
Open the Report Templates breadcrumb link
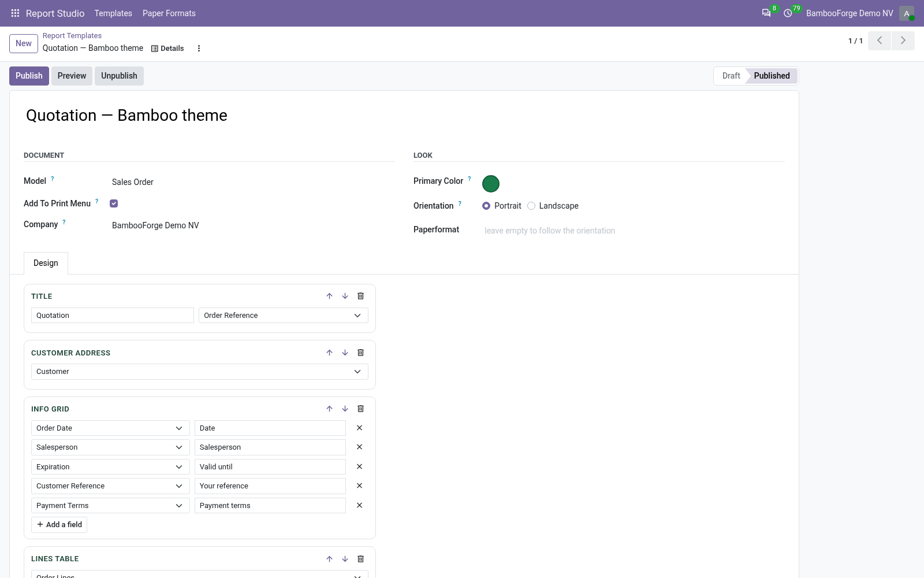coord(72,36)
